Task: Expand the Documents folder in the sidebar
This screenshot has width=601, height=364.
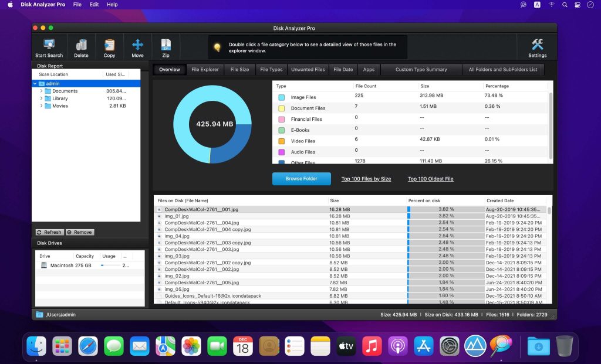Action: [40, 90]
